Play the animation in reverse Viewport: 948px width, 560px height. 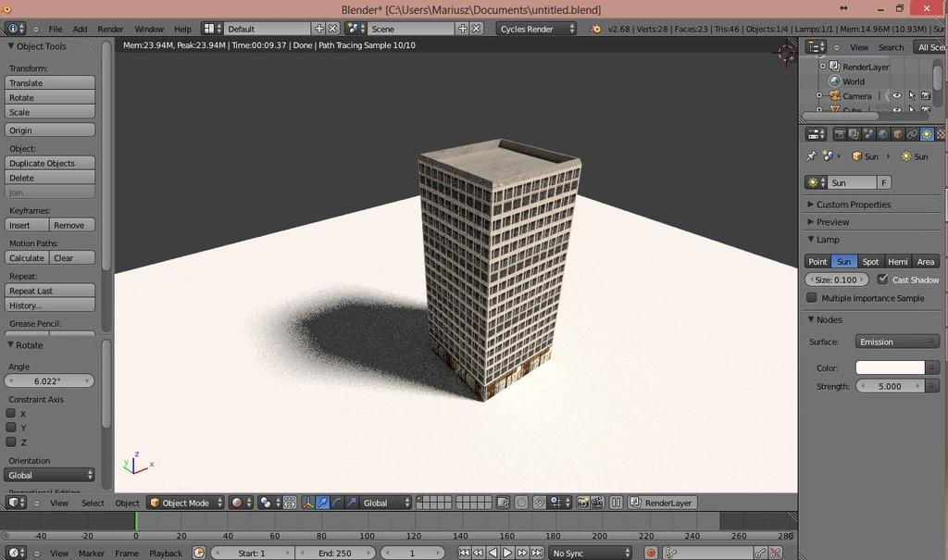click(x=493, y=553)
